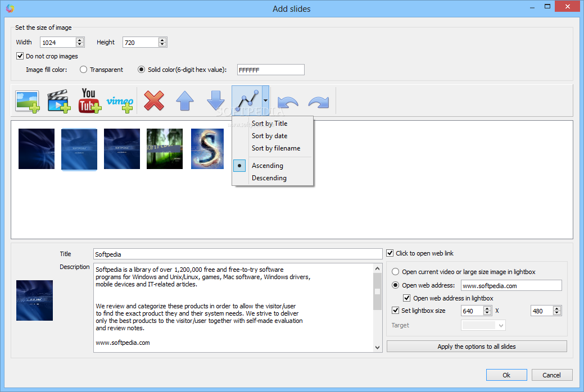Click the hex color FFFFFF field

click(271, 70)
